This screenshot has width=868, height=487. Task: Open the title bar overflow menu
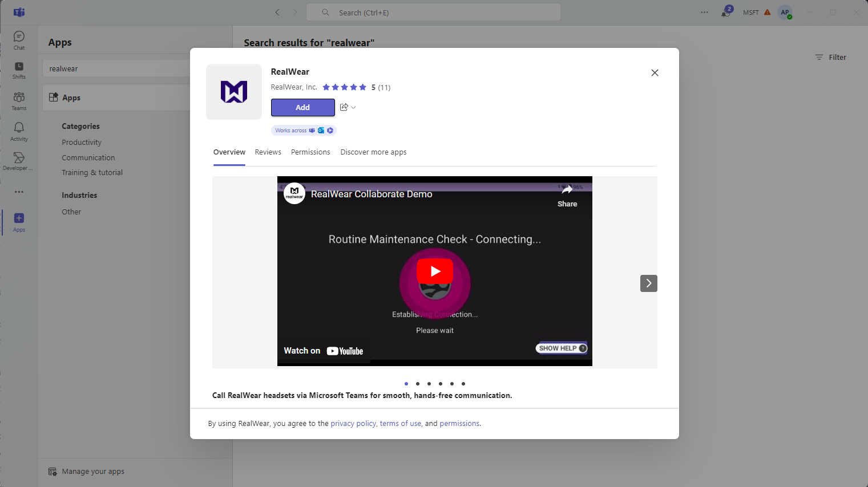(704, 12)
